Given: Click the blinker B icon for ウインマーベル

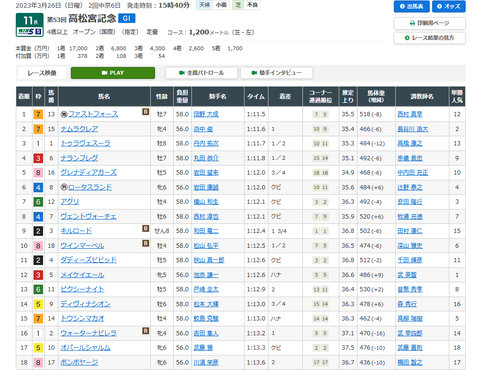Looking at the screenshot, I should pos(145,243).
